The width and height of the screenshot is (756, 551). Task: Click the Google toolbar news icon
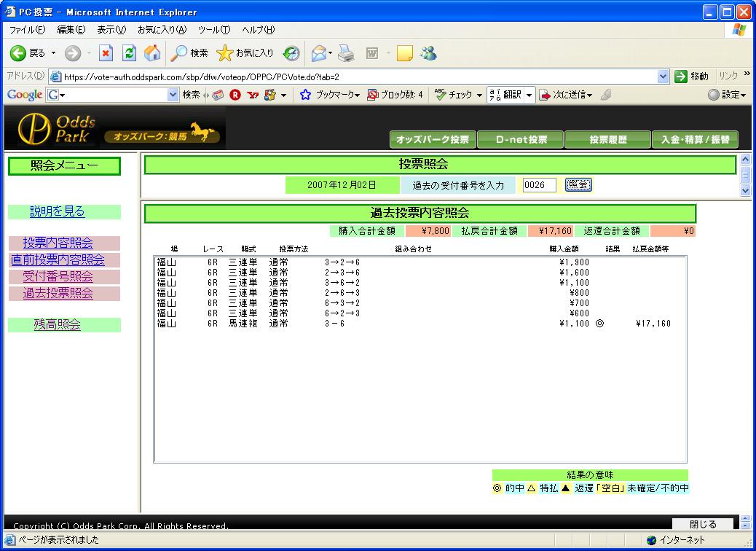click(218, 95)
